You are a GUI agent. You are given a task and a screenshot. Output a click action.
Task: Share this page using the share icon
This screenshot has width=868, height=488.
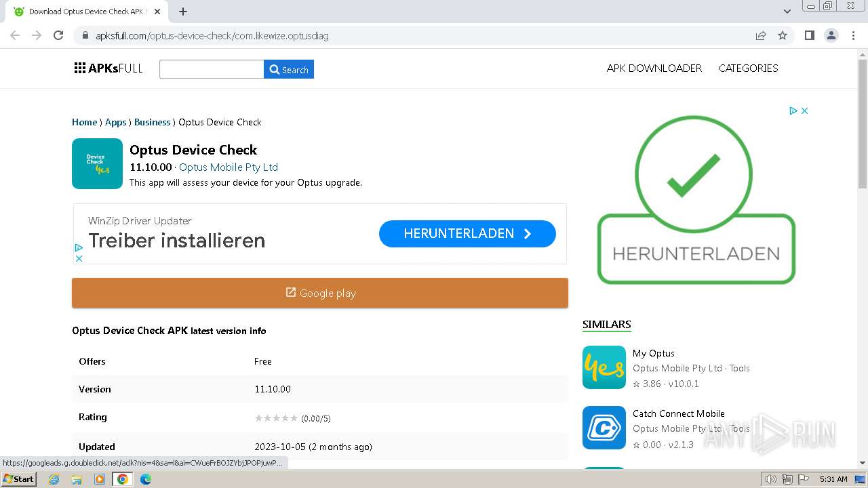(x=761, y=35)
